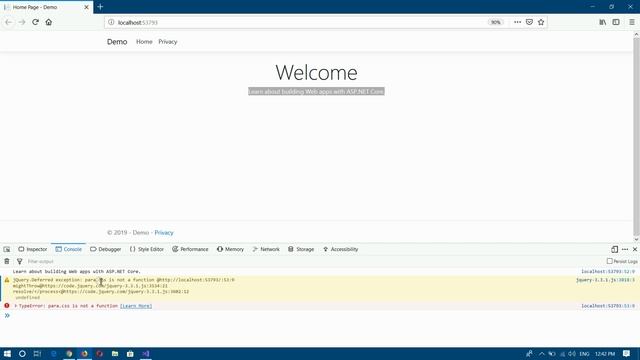Show site information for localhost
This screenshot has width=640, height=360.
(x=111, y=22)
